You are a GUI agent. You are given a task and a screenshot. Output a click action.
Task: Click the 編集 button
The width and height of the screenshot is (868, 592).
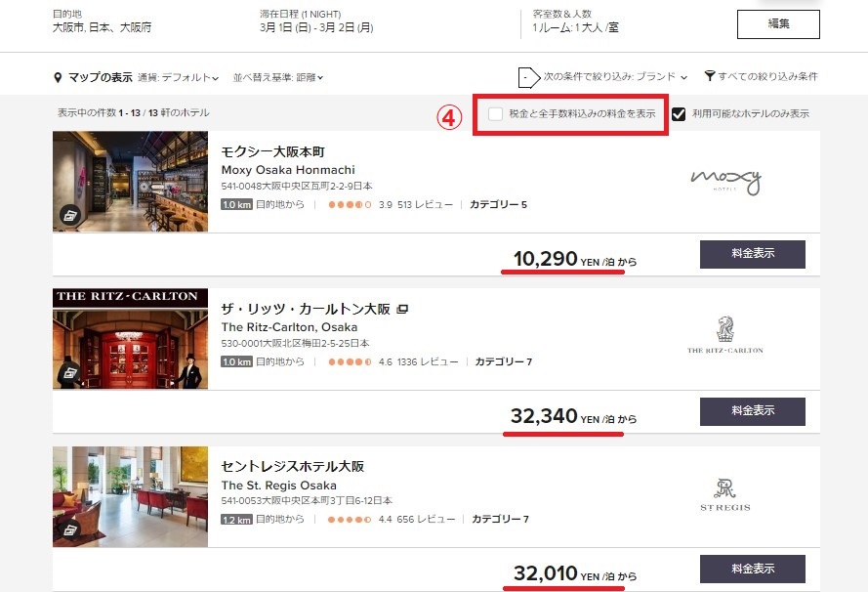click(x=778, y=24)
